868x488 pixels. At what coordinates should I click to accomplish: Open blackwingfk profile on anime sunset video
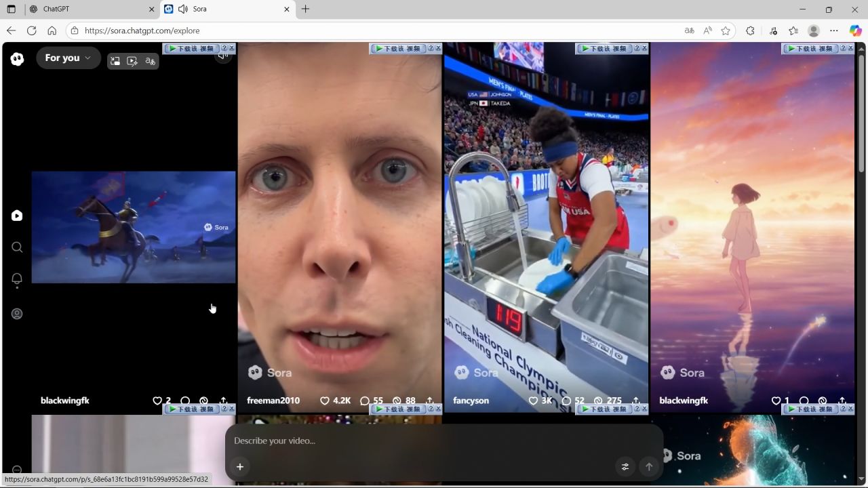click(684, 401)
